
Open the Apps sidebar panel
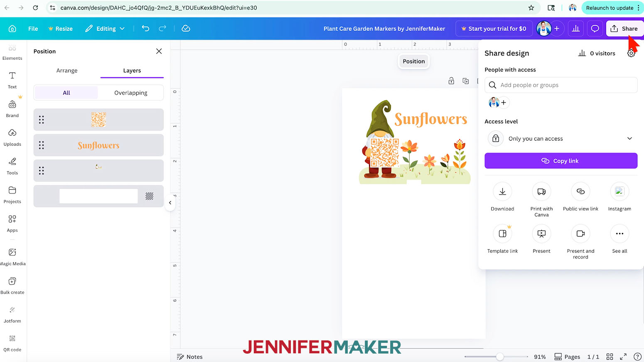click(x=12, y=223)
